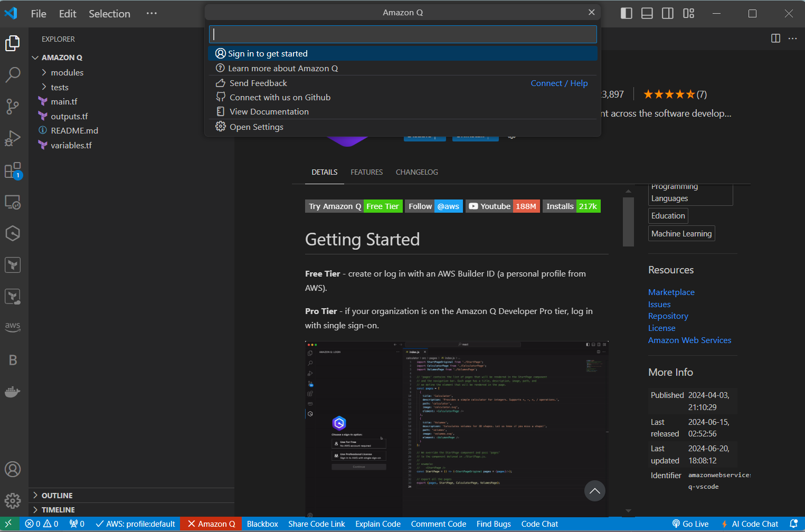Open the Marketplace resource link

point(671,292)
